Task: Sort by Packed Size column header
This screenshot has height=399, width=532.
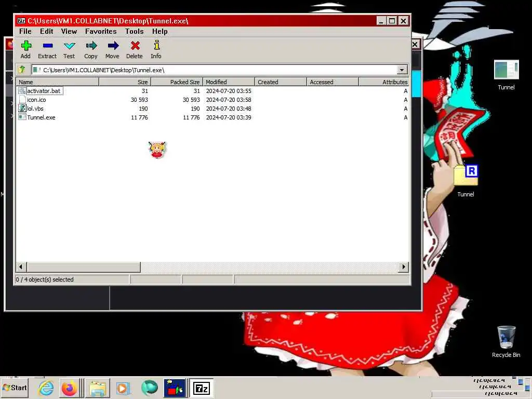Action: [177, 82]
